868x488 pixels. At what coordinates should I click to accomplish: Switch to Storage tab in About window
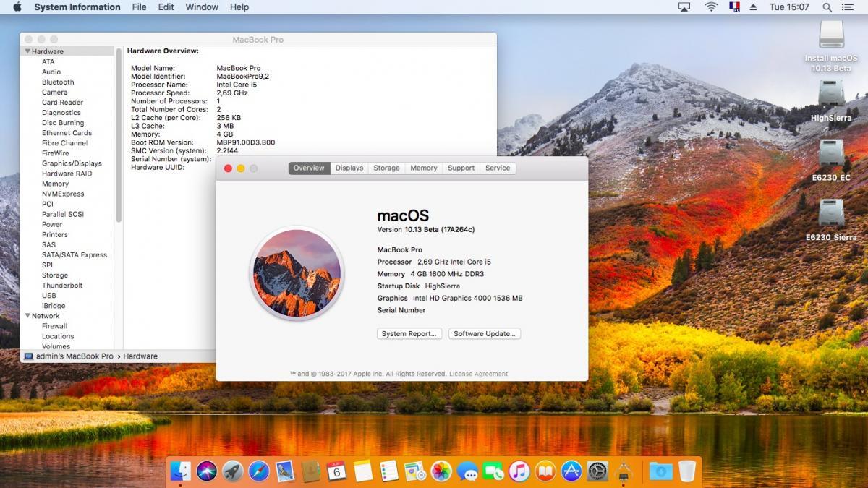[386, 168]
